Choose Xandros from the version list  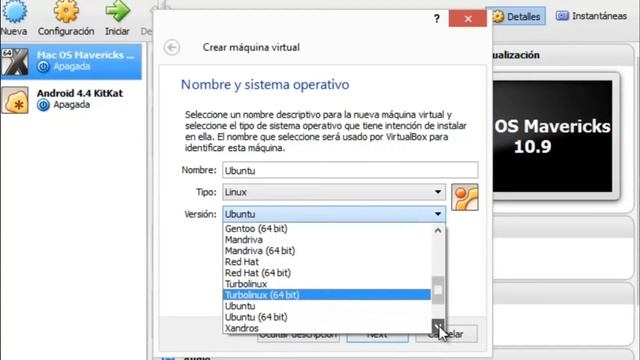tap(327, 328)
